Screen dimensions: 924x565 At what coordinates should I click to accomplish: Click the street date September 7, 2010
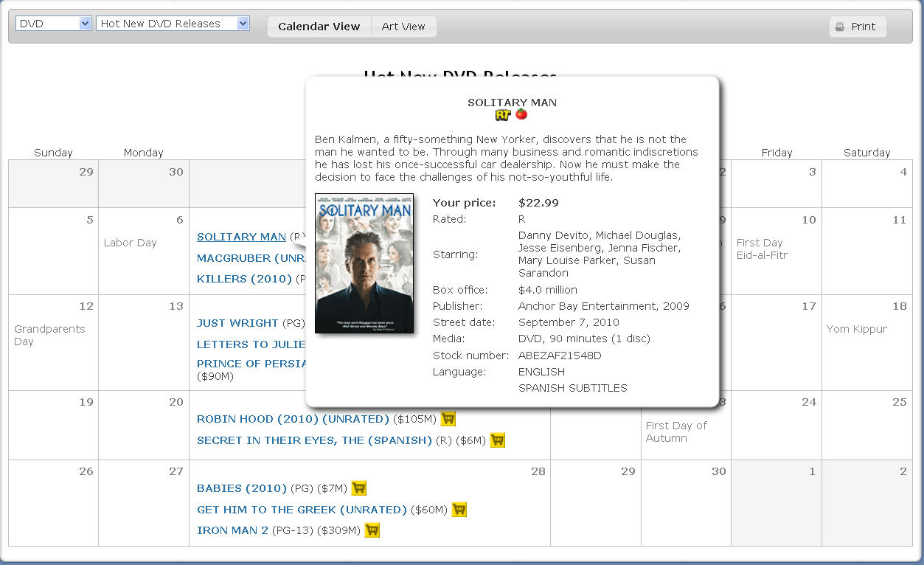point(569,322)
